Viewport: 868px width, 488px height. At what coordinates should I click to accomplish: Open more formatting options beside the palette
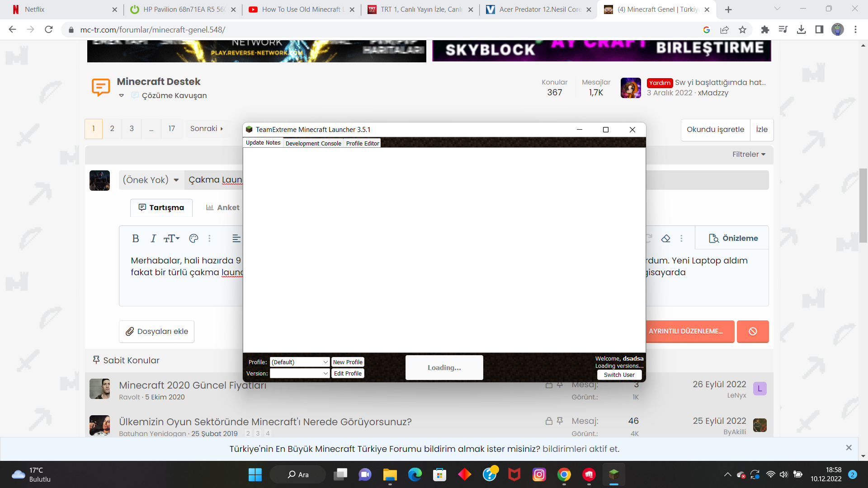(209, 238)
